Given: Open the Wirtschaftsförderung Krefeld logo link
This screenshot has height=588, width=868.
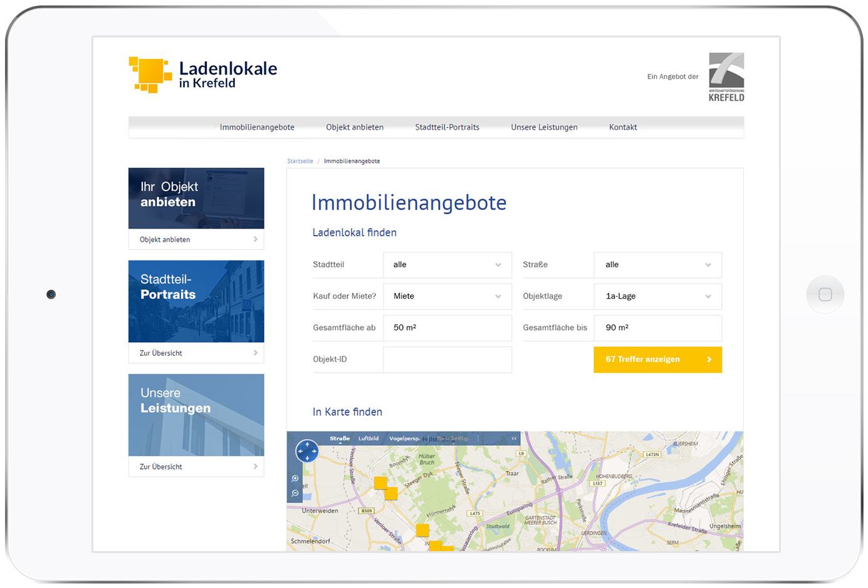Looking at the screenshot, I should click(726, 77).
